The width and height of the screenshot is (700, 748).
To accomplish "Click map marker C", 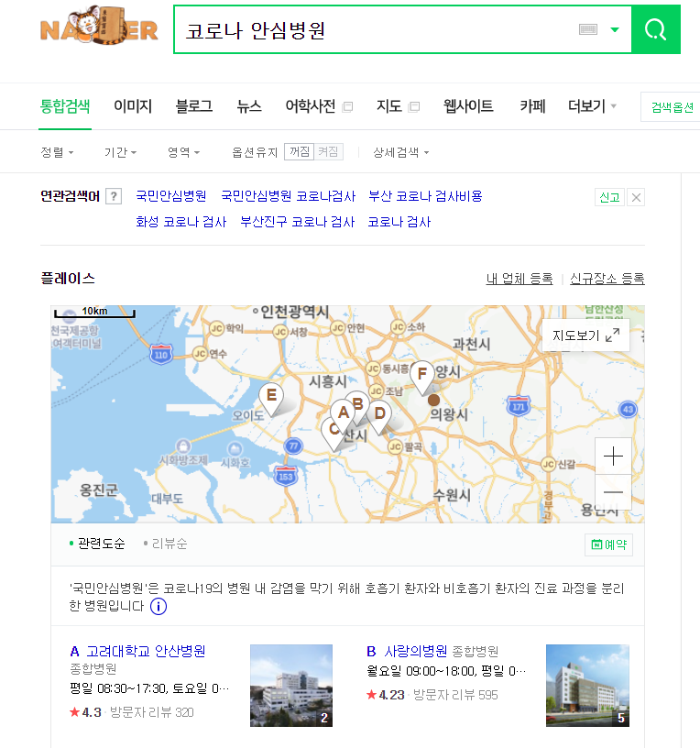I will point(333,431).
